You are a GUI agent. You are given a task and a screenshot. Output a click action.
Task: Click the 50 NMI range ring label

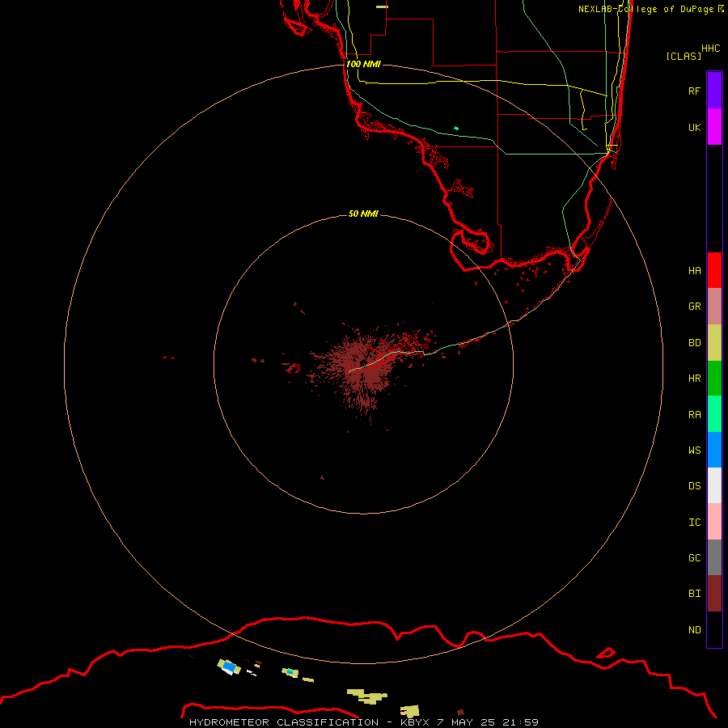(363, 214)
